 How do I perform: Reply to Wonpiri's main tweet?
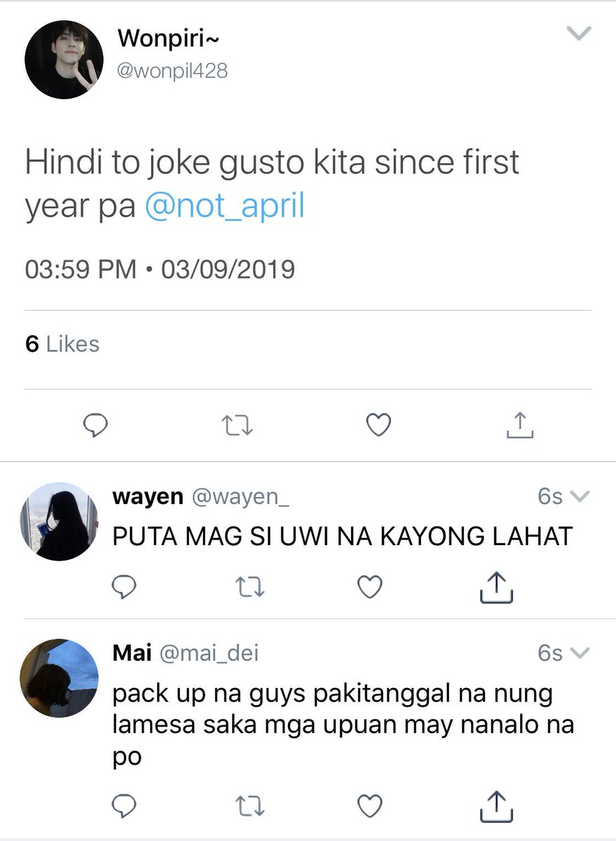[95, 425]
